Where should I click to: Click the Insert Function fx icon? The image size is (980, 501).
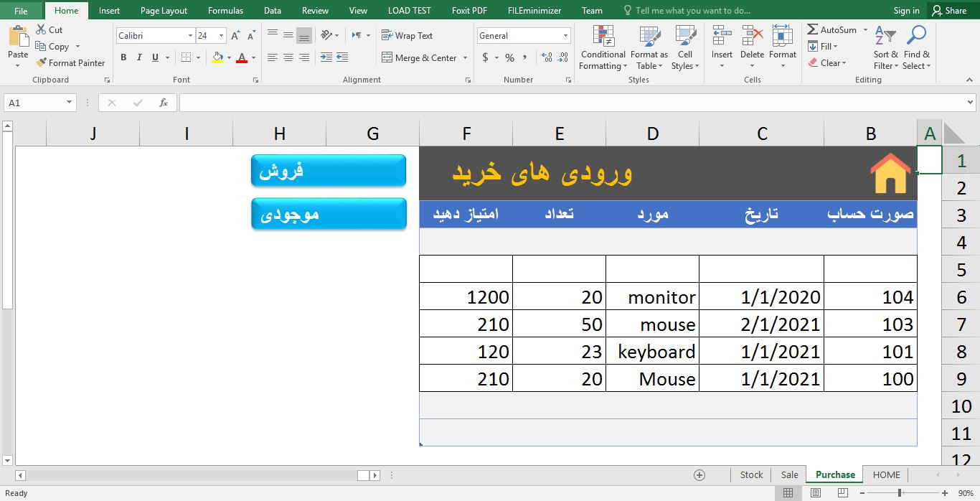pos(164,103)
